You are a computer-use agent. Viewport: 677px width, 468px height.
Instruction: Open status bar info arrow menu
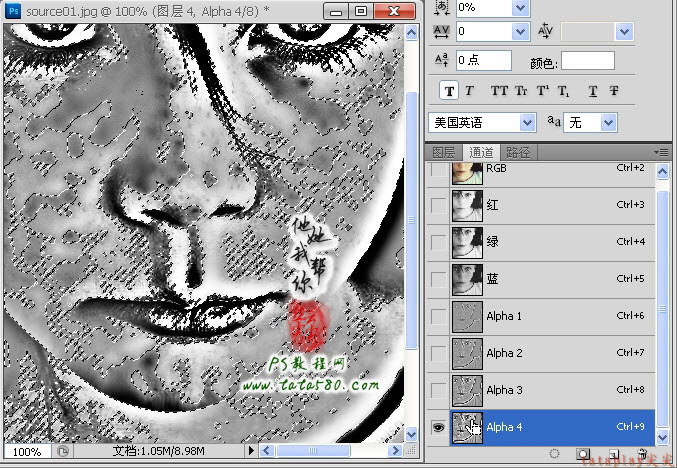(x=251, y=451)
